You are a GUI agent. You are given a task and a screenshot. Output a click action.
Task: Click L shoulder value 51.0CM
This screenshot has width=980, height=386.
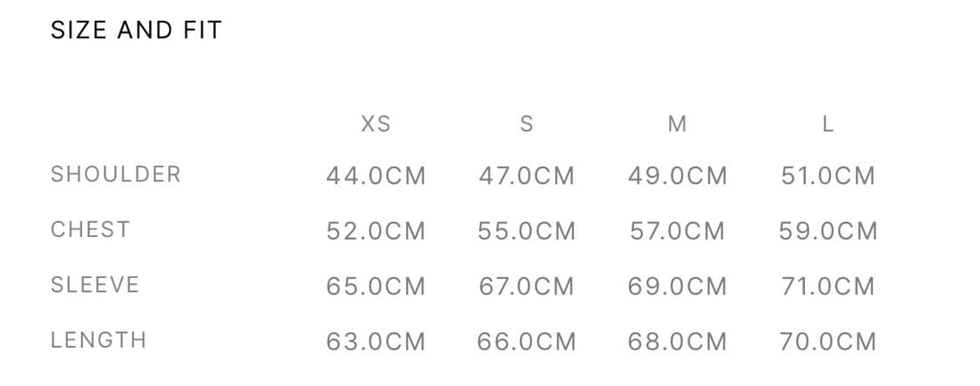coord(828,176)
